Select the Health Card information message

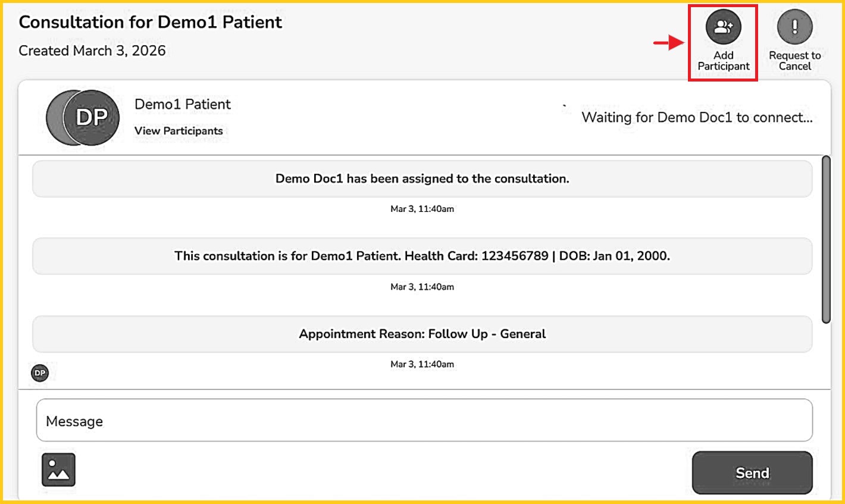(x=422, y=256)
